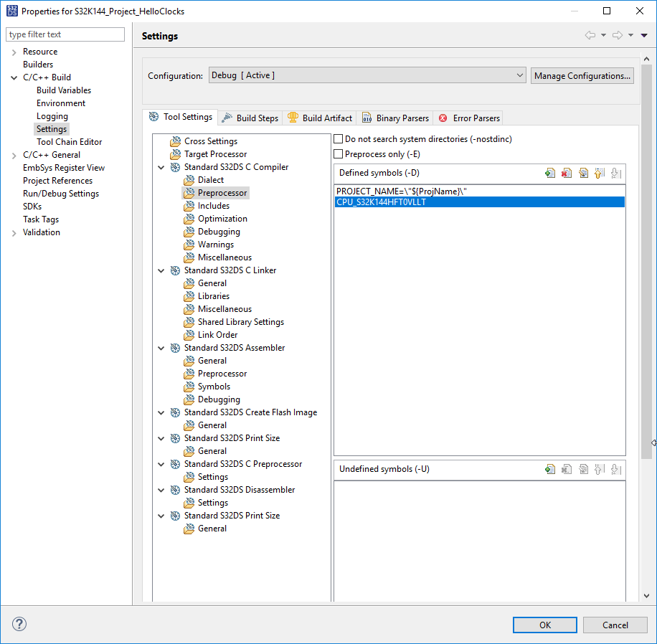Click Edit icon in Defined symbols toolbar
This screenshot has width=657, height=644.
click(x=583, y=173)
